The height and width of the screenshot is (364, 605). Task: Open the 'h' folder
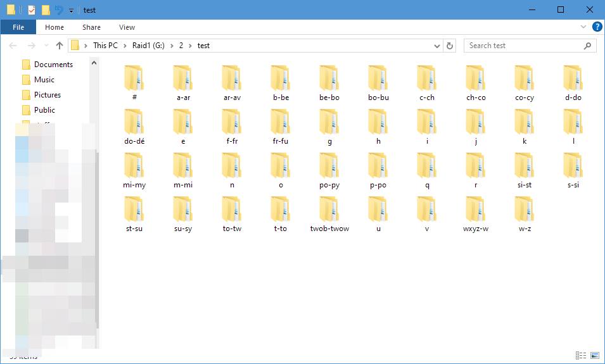[378, 127]
